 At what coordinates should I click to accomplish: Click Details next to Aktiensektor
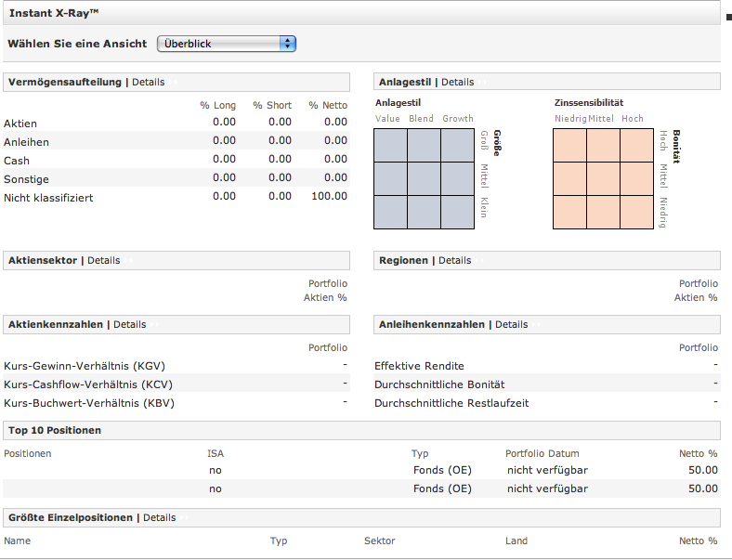(x=103, y=260)
